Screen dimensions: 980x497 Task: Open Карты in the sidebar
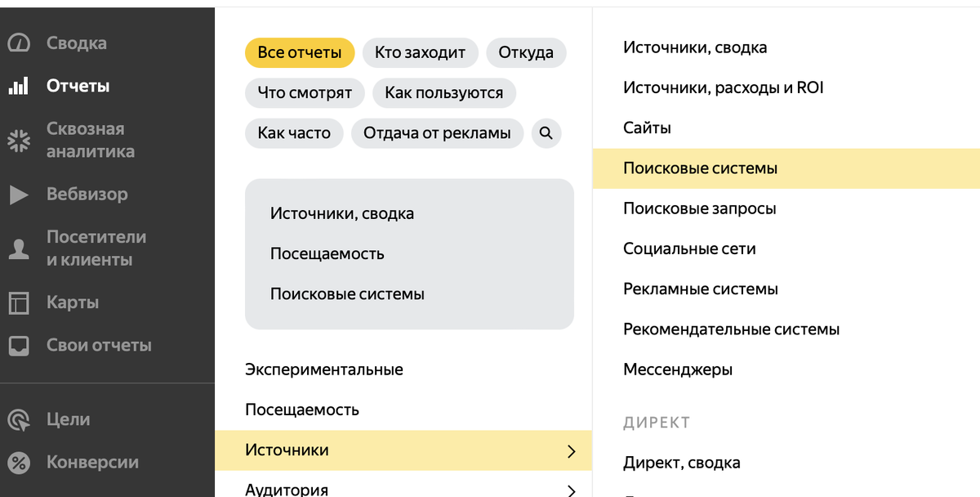coord(73,302)
